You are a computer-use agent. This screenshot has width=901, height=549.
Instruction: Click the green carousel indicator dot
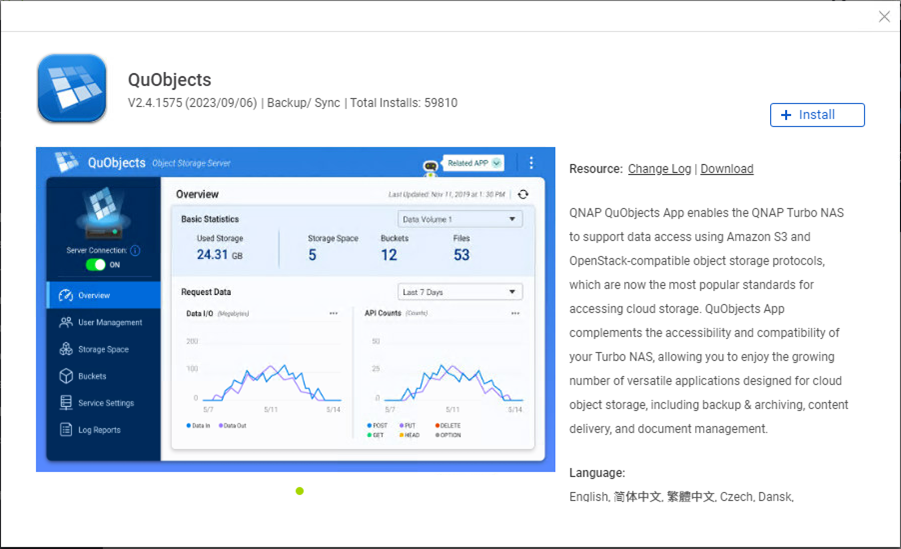(299, 491)
